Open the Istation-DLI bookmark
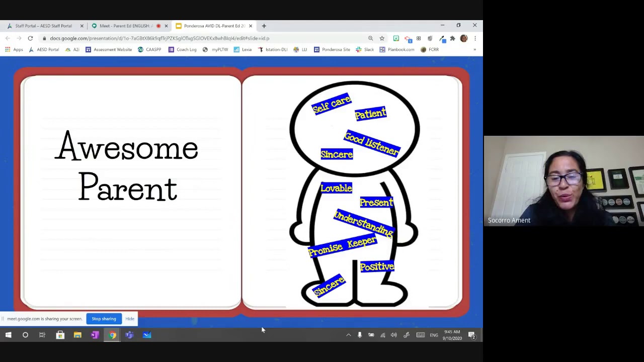The image size is (644, 362). 273,49
